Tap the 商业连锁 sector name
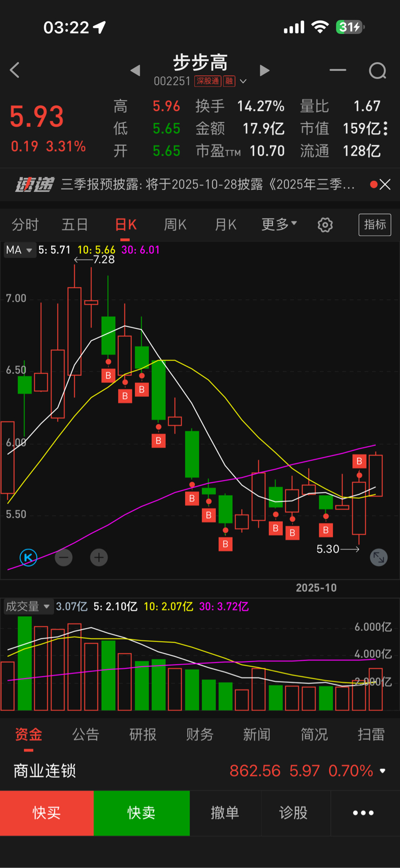400x868 pixels. (x=45, y=771)
